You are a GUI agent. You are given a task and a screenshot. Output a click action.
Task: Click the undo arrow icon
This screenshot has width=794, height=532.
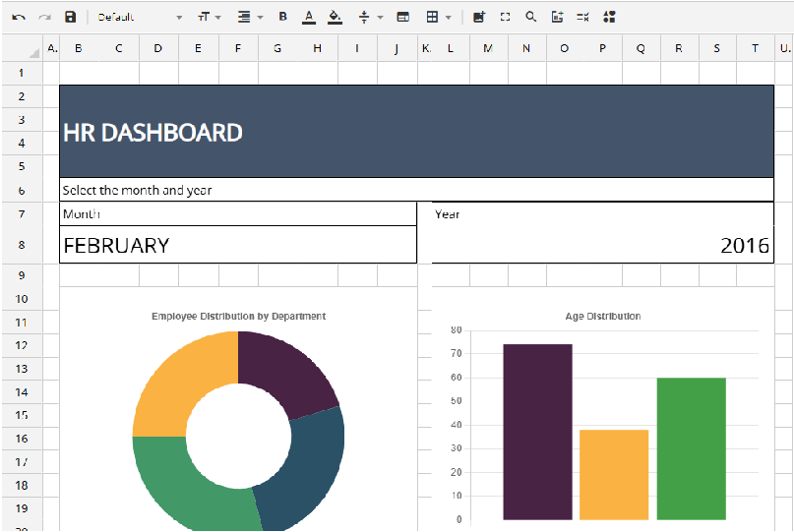click(19, 17)
